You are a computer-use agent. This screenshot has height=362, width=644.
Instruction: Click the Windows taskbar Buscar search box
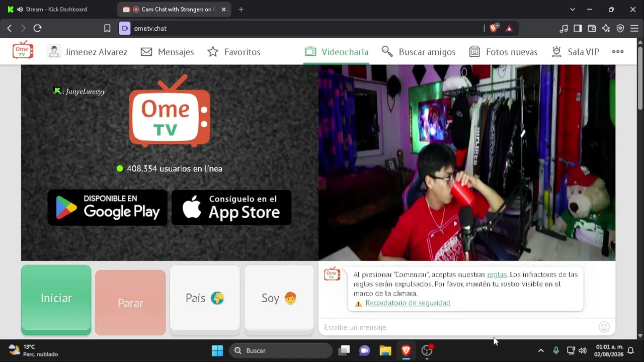(281, 350)
